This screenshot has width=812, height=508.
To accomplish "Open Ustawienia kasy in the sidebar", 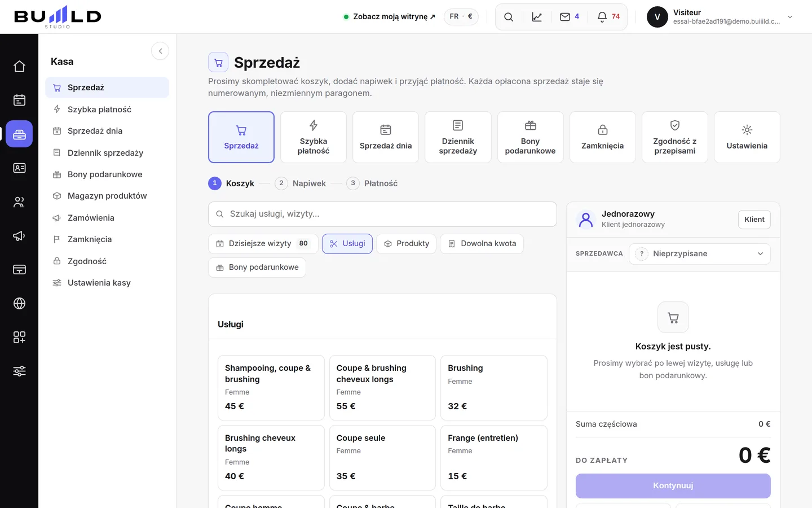I will [x=107, y=283].
